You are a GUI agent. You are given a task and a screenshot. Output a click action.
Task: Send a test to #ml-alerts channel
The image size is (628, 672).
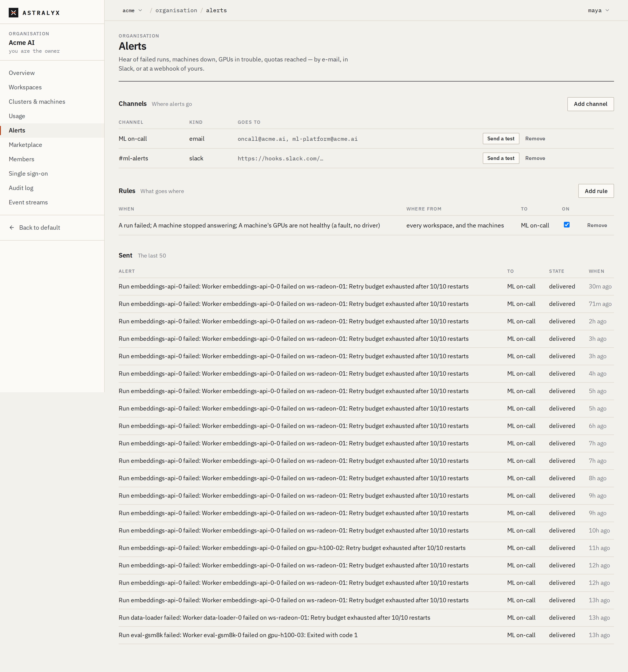[x=500, y=158]
